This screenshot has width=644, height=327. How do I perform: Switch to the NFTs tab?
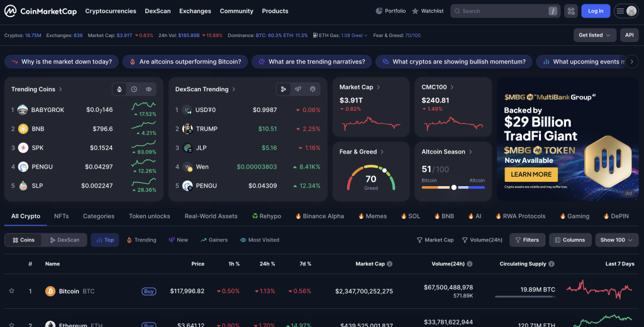(x=61, y=216)
